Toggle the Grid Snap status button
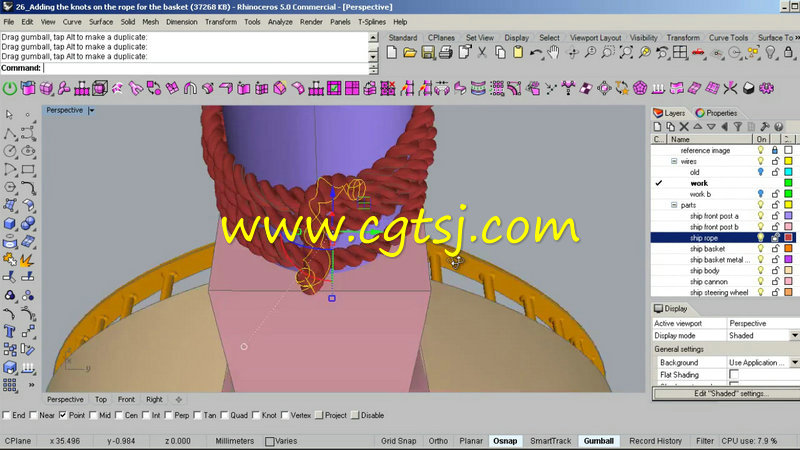 (x=398, y=441)
